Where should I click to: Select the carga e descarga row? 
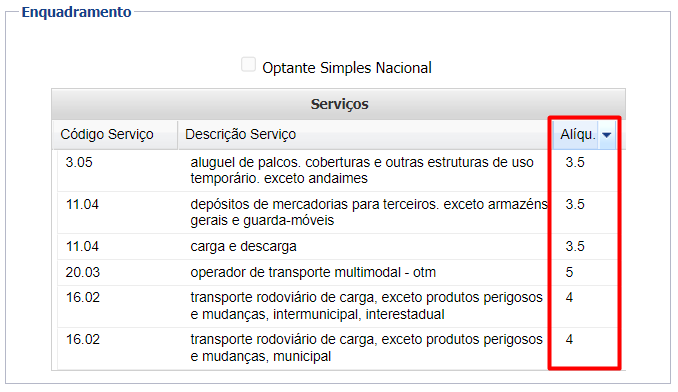click(337, 247)
